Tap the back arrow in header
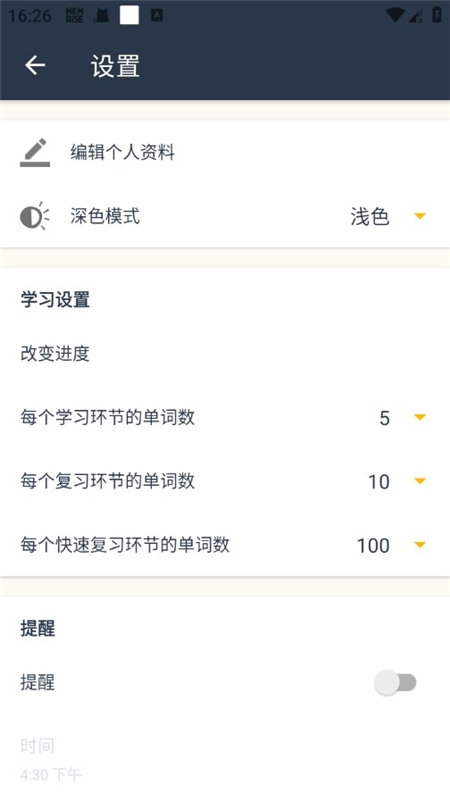450x800 pixels. tap(35, 65)
